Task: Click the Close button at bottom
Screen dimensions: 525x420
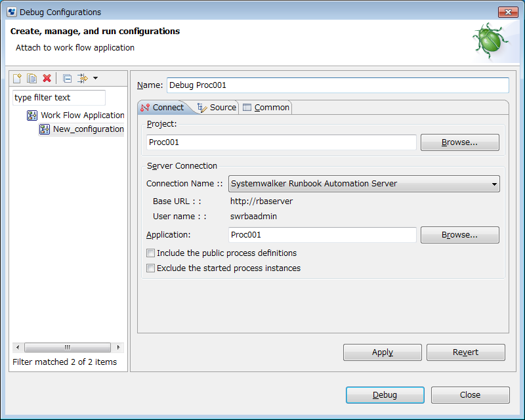Action: [471, 395]
